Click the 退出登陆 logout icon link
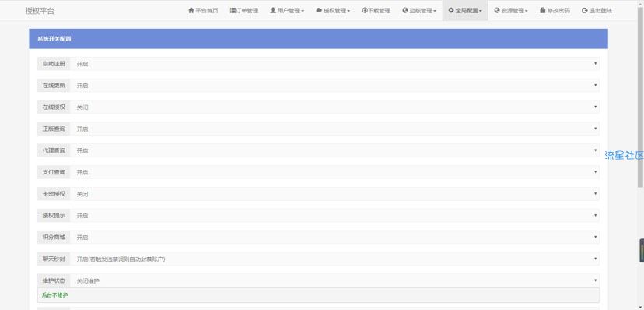Viewport: 644px width, 310px height. tap(597, 11)
